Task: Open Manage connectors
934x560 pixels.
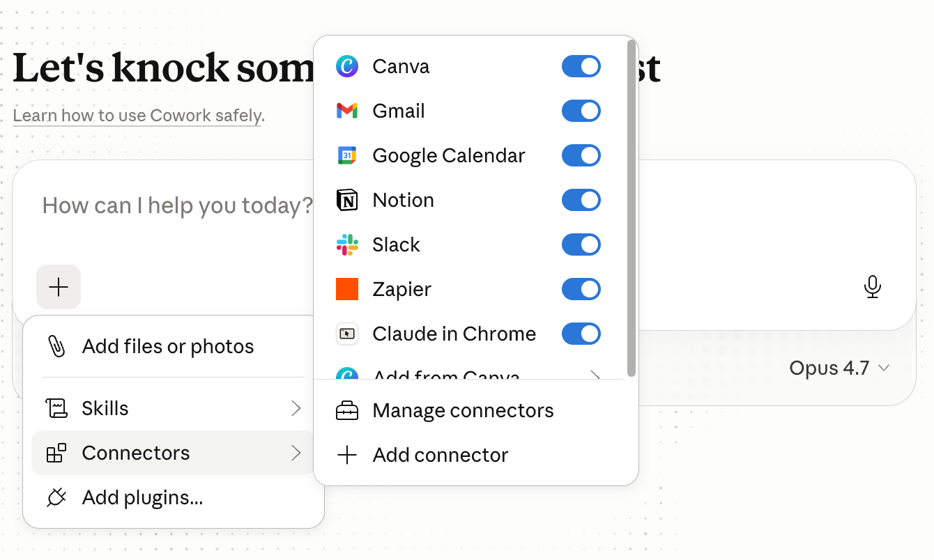Action: (463, 411)
